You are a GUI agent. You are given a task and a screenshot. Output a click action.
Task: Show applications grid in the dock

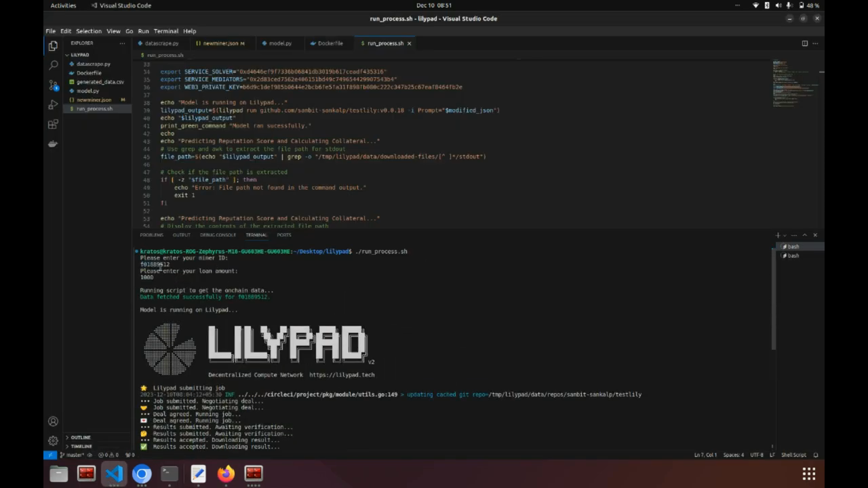(x=808, y=474)
